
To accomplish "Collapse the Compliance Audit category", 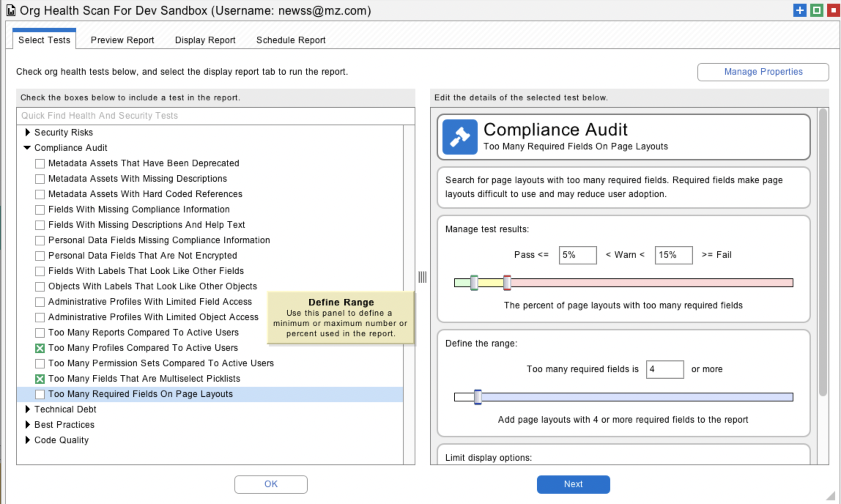I will click(27, 148).
